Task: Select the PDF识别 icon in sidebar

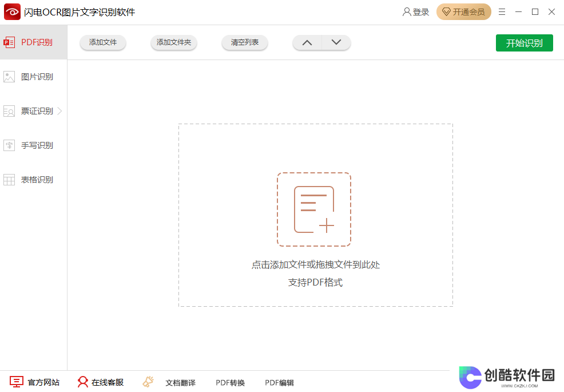Action: click(9, 42)
